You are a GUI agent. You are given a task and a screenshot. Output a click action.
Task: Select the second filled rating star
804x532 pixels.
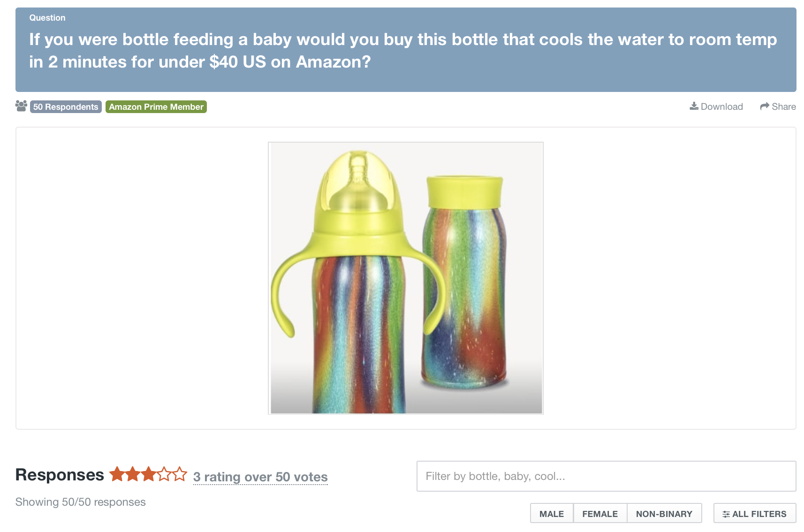(x=133, y=474)
